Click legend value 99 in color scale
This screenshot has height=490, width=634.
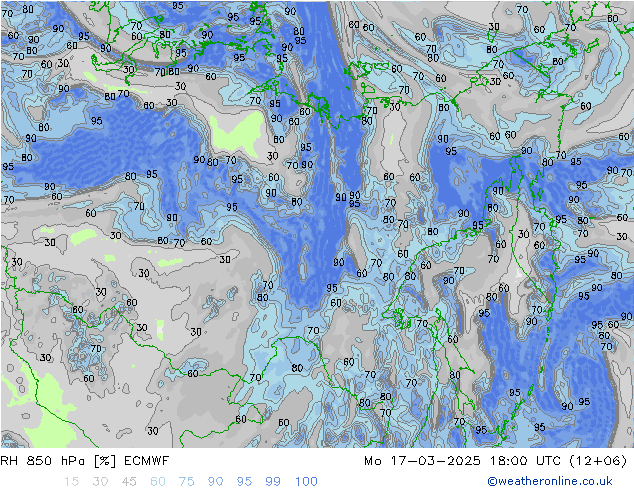pyautogui.click(x=273, y=482)
